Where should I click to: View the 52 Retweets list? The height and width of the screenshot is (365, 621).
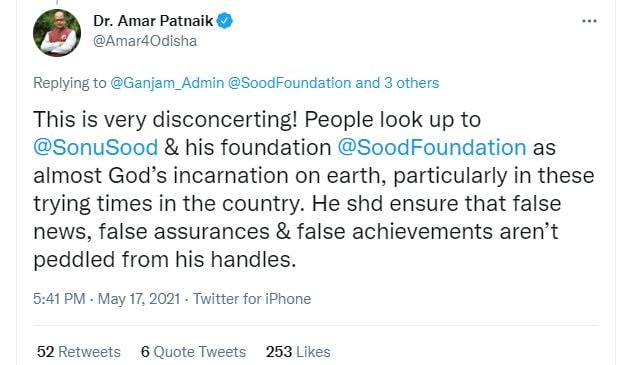[x=79, y=352]
